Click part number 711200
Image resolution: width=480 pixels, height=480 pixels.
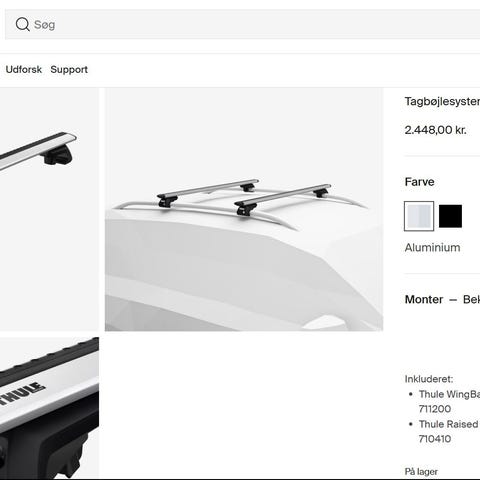coord(435,409)
